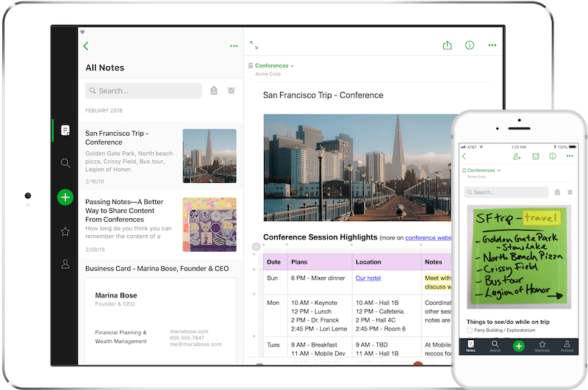This screenshot has width=588, height=390.
Task: Click the Date table header cell
Action: [x=275, y=262]
